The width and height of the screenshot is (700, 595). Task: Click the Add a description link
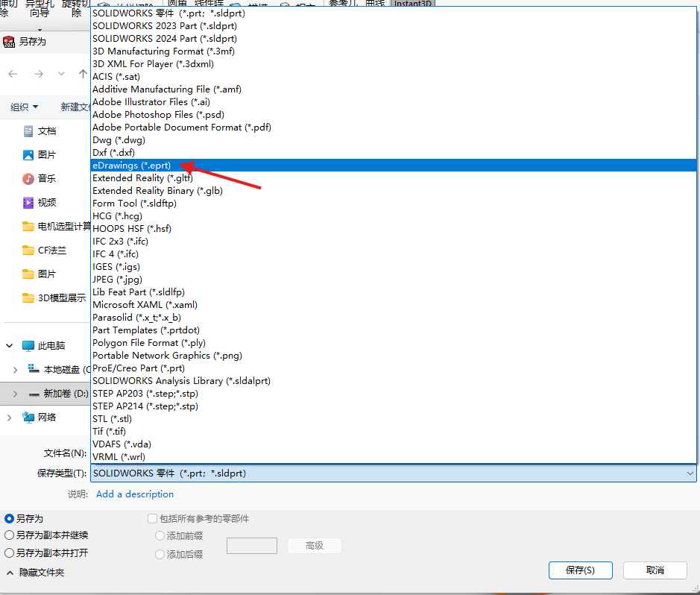pyautogui.click(x=135, y=494)
